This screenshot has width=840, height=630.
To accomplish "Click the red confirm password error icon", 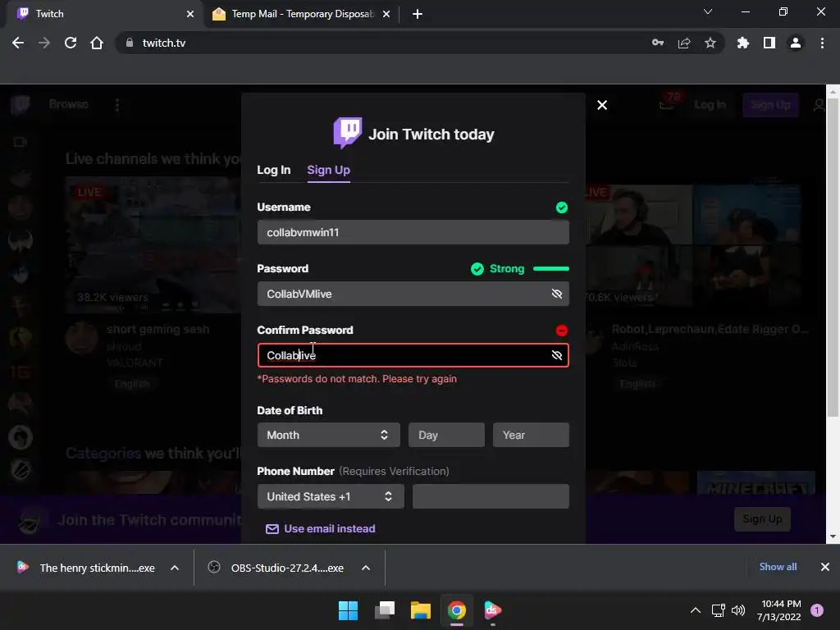I will coord(561,331).
